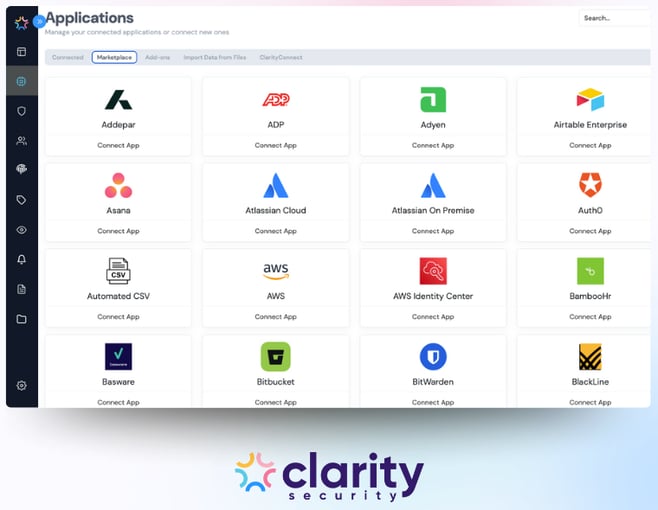Click the Clarity star logo in sidebar
Screen dimensions: 658x510
(x=21, y=23)
